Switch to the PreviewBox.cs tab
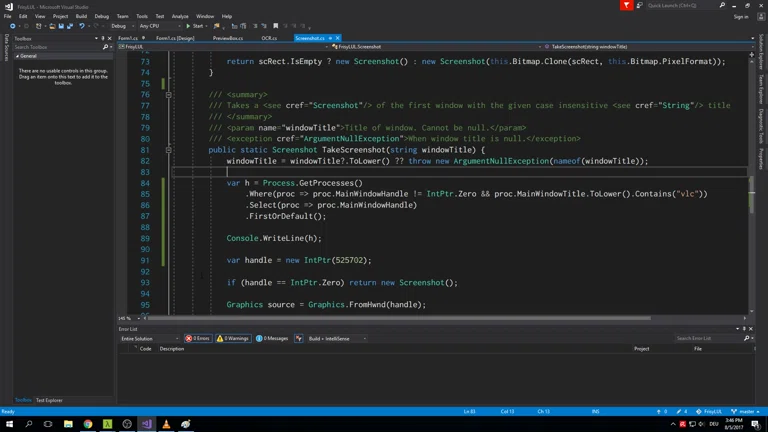The image size is (768, 432). [228, 38]
